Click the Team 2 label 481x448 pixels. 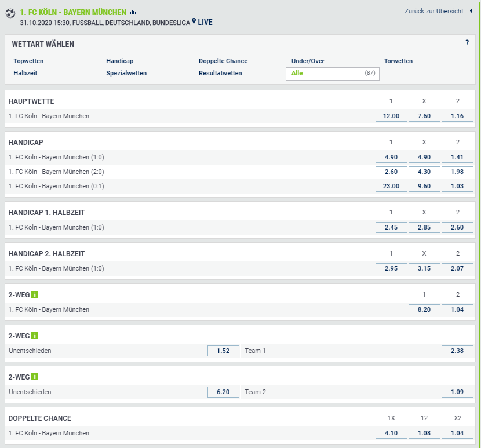tap(255, 392)
